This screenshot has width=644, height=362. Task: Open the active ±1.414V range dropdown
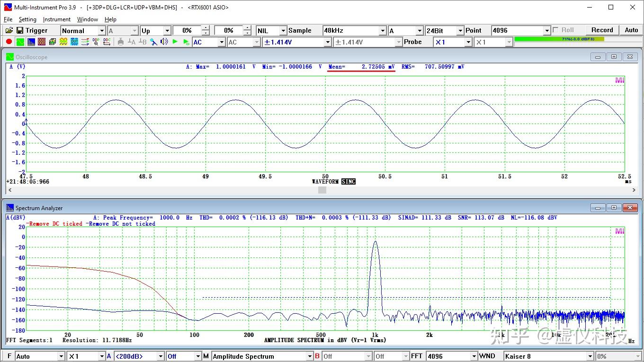(327, 42)
